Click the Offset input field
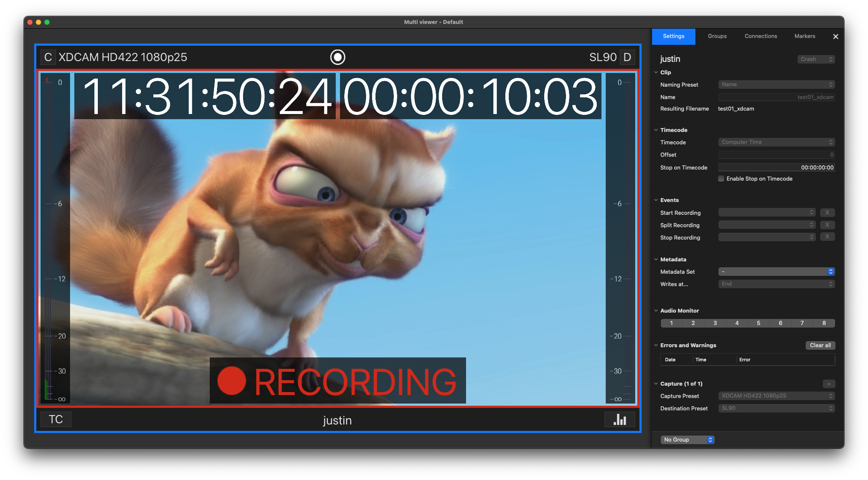This screenshot has height=480, width=868. (777, 155)
